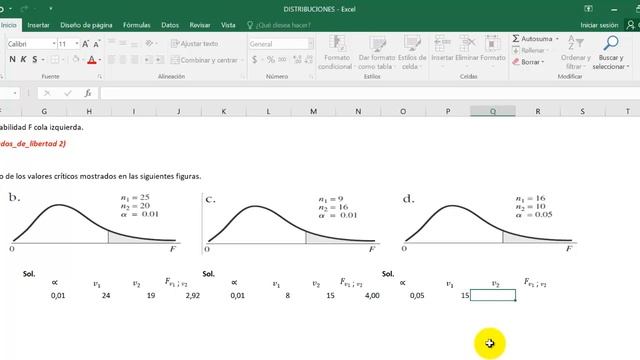Click Combinar y centrar button
Screen dimensions: 640x360
pyautogui.click(x=204, y=60)
